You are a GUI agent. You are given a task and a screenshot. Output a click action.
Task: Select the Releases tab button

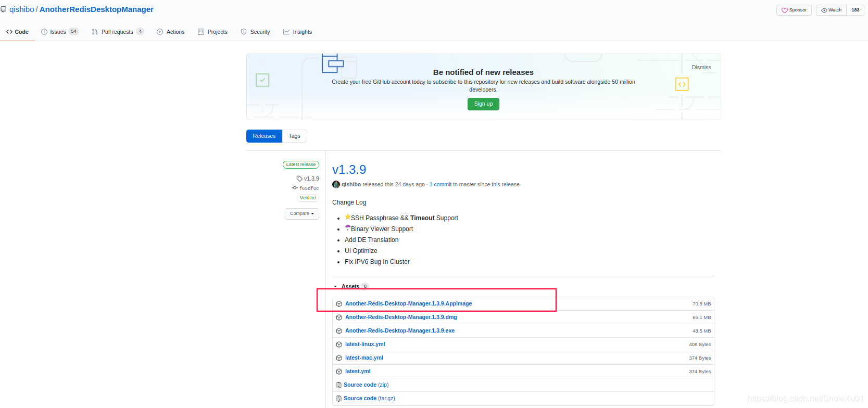pos(264,136)
